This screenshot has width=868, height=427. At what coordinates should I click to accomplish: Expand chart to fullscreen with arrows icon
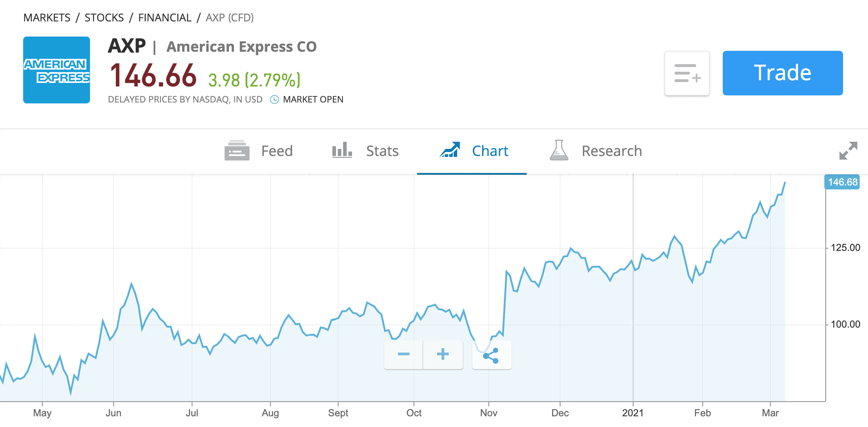[848, 151]
